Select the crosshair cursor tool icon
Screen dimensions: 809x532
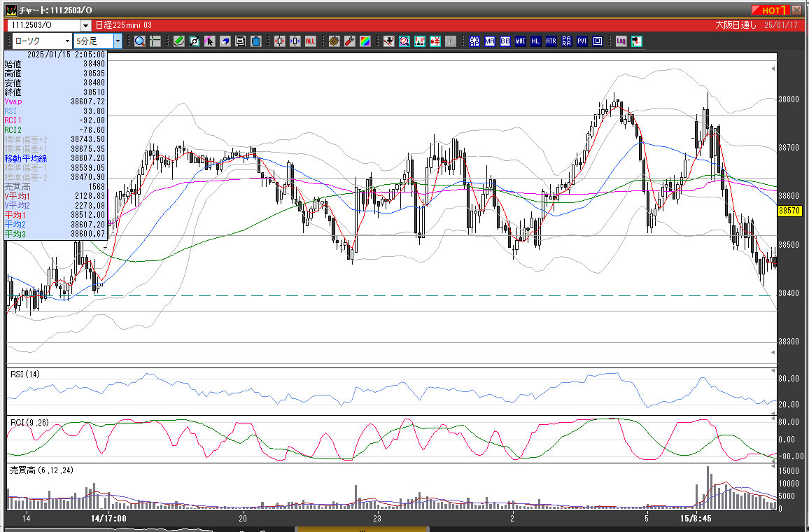(155, 41)
